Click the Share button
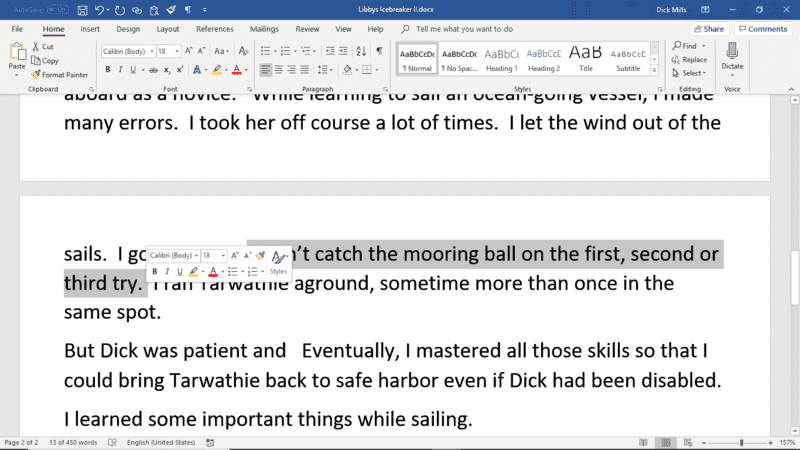800x450 pixels. (709, 29)
